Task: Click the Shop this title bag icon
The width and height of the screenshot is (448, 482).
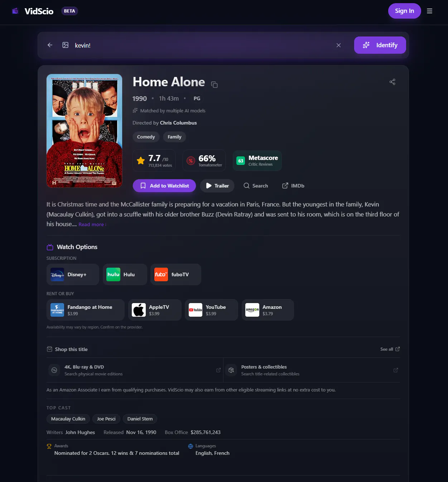Action: click(x=49, y=349)
